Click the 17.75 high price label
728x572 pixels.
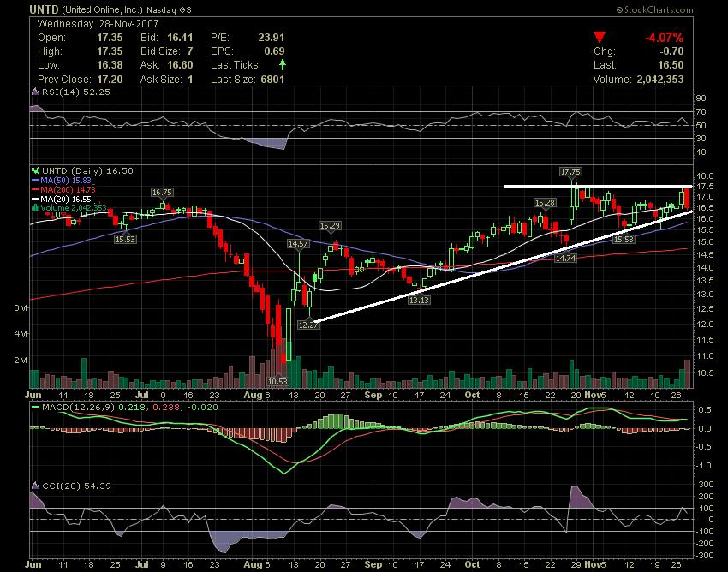click(570, 172)
